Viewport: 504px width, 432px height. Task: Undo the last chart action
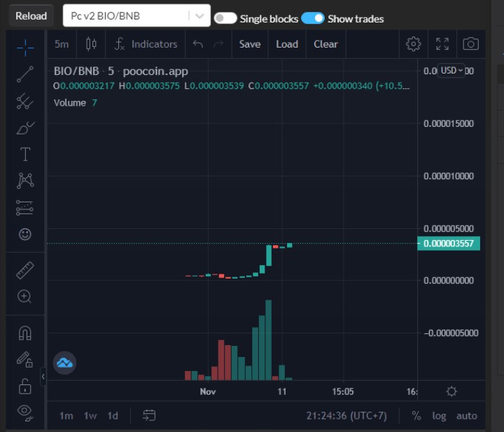(198, 44)
